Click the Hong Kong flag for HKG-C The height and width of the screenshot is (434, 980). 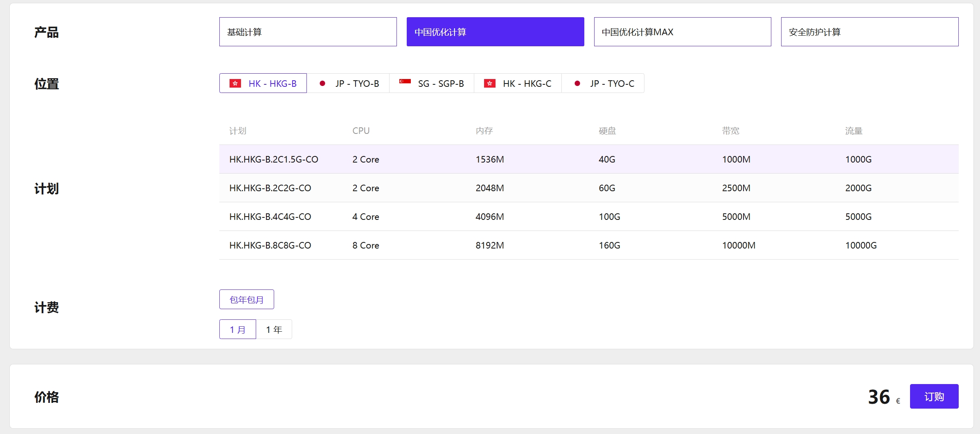tap(489, 84)
